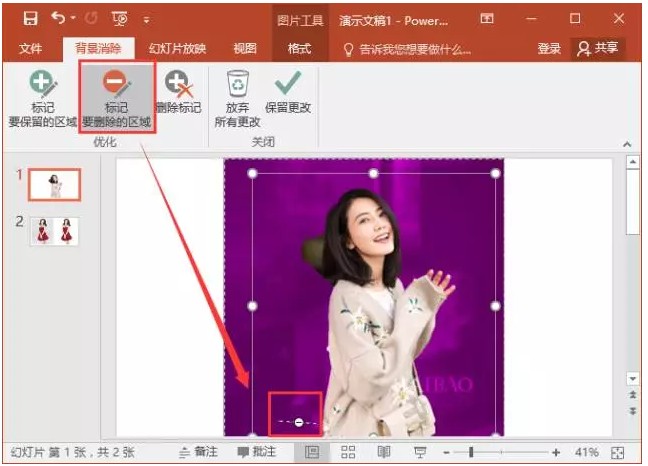Start slideshow from beginning icon

[119, 18]
